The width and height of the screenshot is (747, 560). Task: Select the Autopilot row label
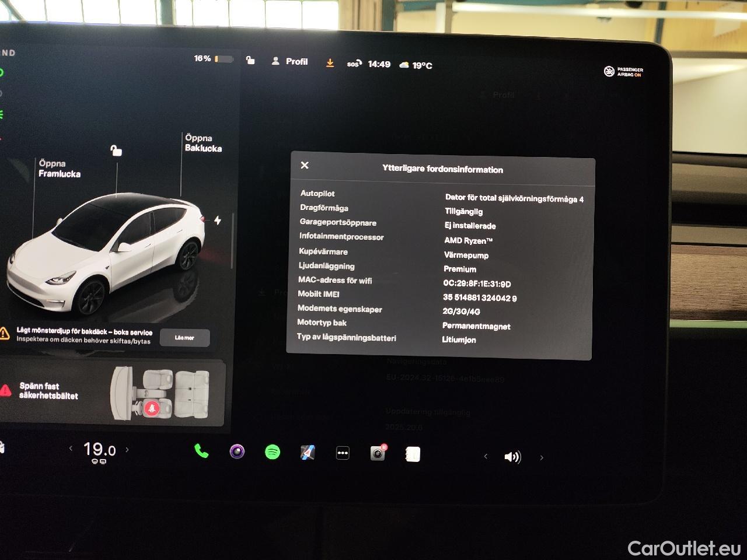click(x=317, y=193)
